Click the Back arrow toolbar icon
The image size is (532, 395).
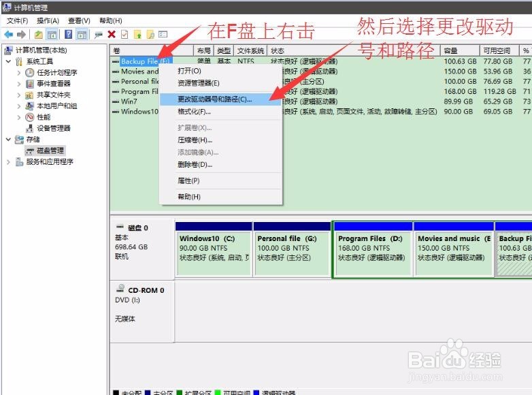8,34
